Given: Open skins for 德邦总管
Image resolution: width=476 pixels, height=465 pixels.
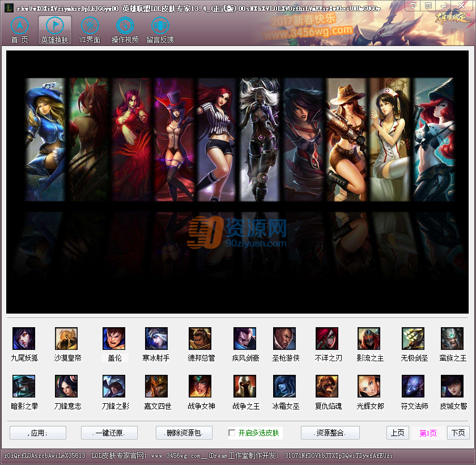Looking at the screenshot, I should tap(200, 339).
